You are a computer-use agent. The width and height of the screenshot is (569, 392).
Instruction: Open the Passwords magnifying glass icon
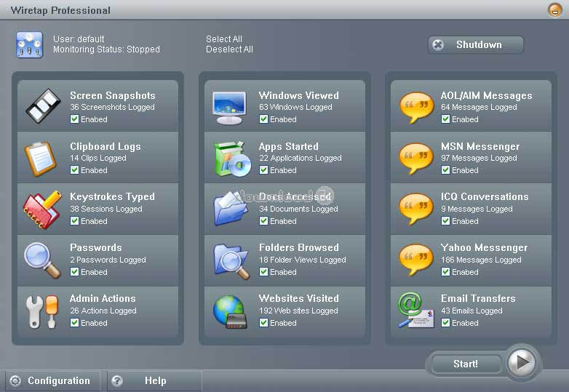(x=42, y=260)
